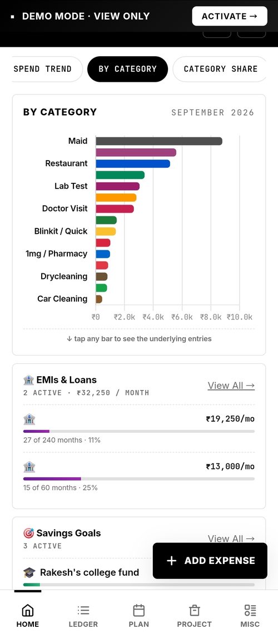
Task: Tap the target icon next to Savings Goals
Action: click(29, 533)
